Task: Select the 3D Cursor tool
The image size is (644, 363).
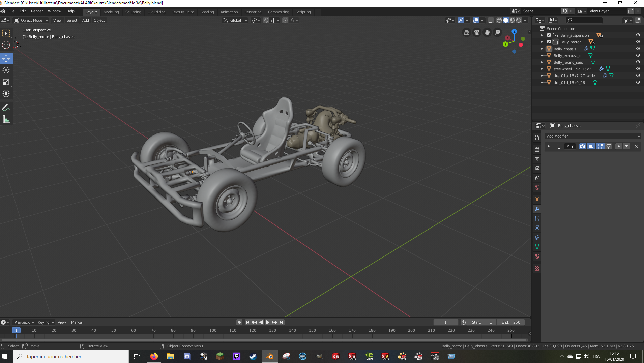Action: tap(6, 45)
